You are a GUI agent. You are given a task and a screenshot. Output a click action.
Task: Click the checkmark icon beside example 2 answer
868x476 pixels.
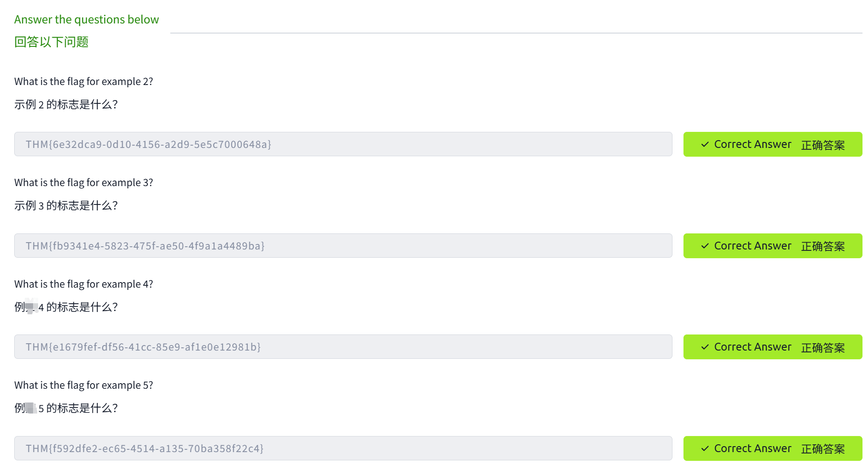pyautogui.click(x=705, y=145)
